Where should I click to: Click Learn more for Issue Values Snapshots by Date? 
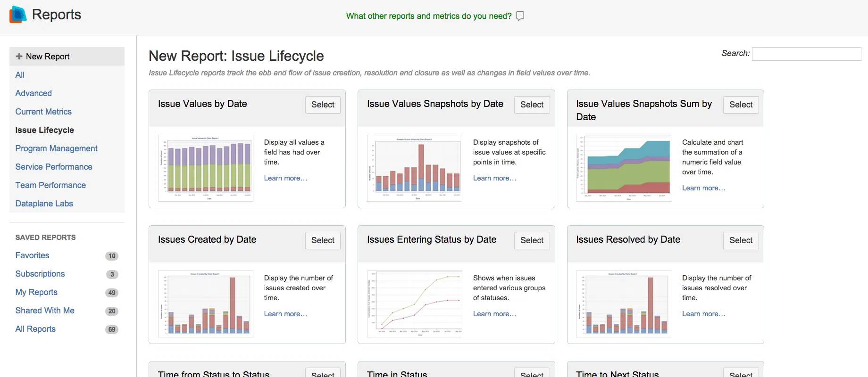tap(494, 178)
